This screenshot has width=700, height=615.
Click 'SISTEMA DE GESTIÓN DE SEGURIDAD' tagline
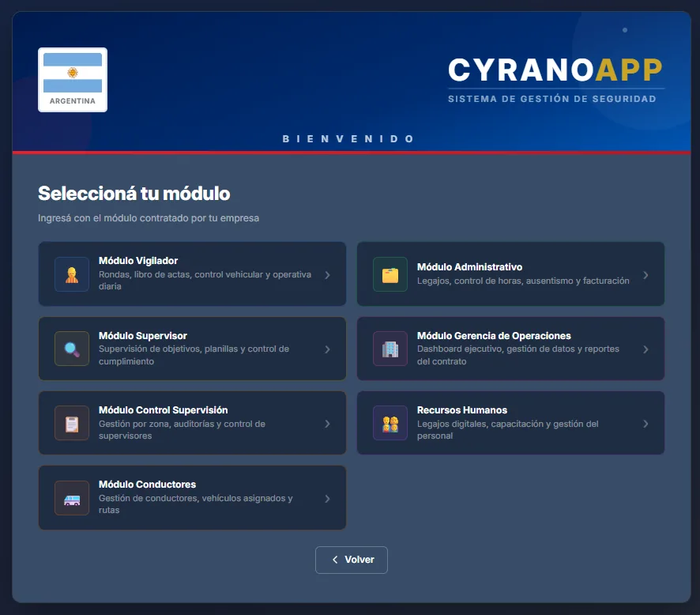click(552, 99)
